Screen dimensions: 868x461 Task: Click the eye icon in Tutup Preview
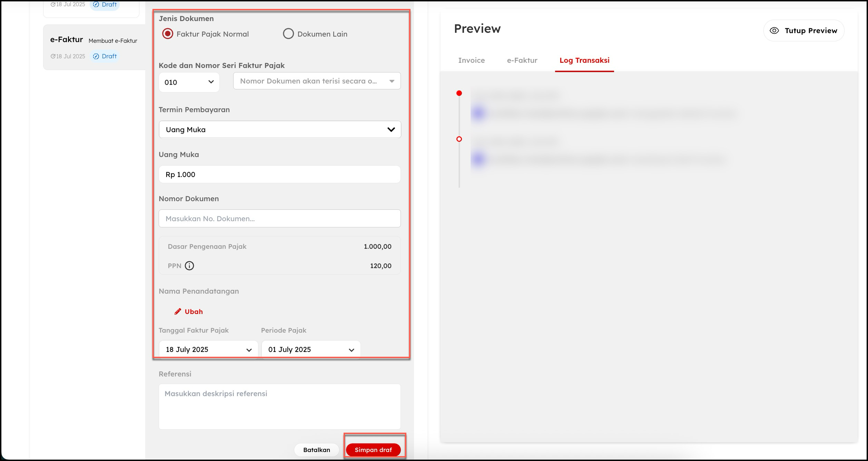point(774,31)
